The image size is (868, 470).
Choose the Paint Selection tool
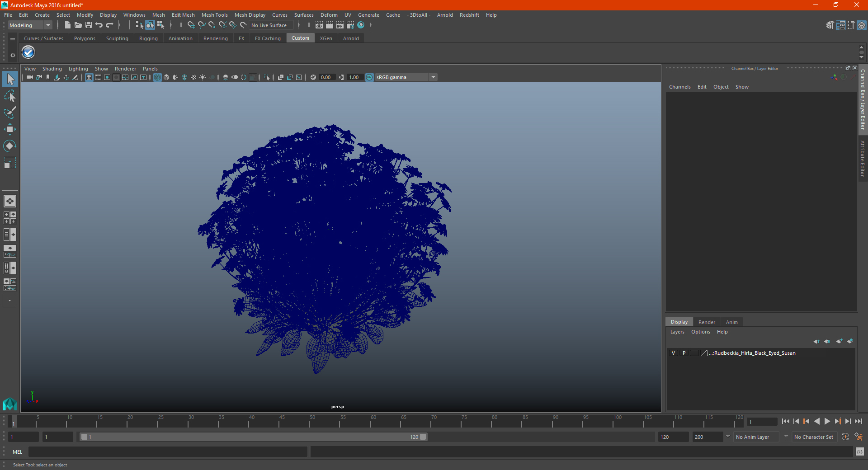pyautogui.click(x=10, y=113)
